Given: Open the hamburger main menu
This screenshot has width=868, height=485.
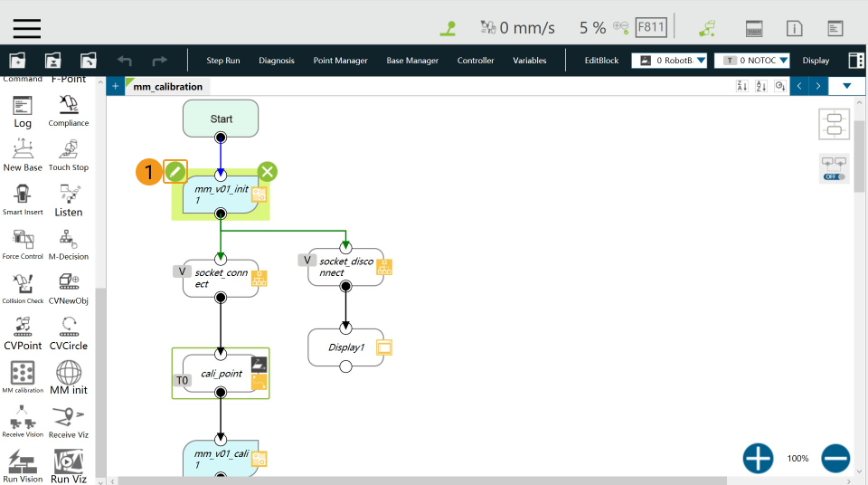Looking at the screenshot, I should click(x=26, y=28).
